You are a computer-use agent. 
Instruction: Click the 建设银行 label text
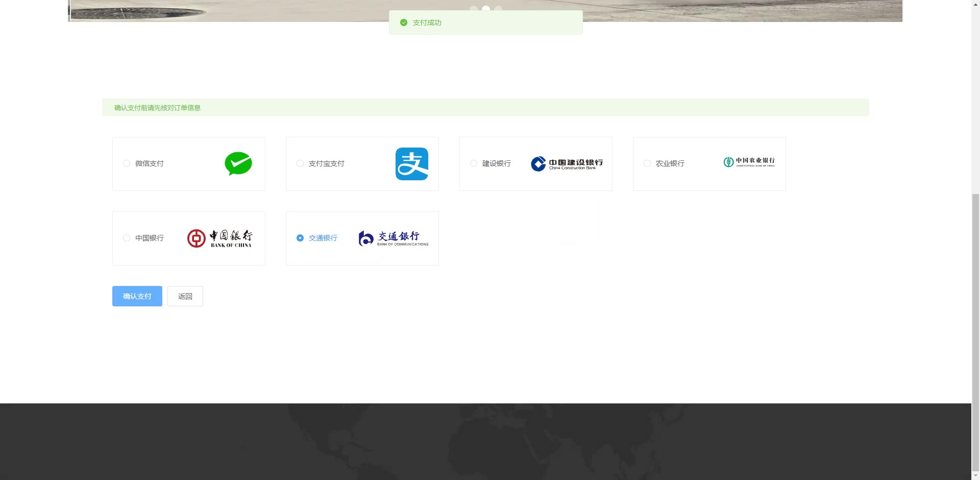tap(497, 163)
